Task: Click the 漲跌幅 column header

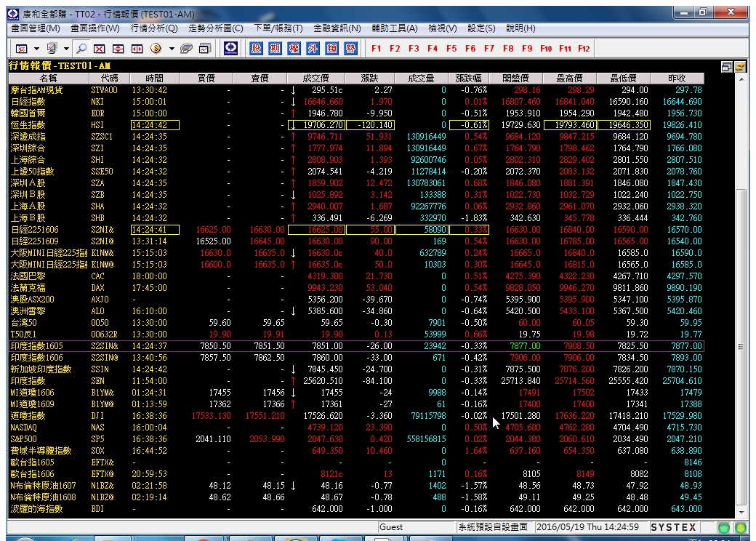Action: click(x=468, y=78)
